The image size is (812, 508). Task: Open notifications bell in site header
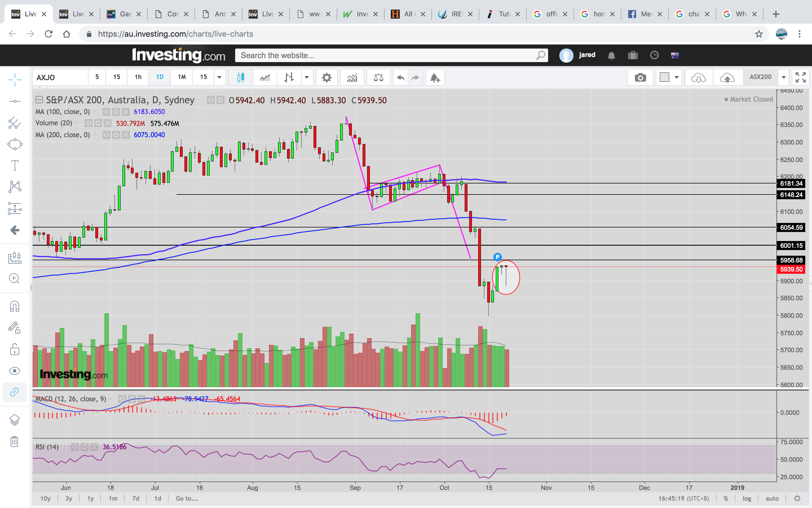[611, 55]
